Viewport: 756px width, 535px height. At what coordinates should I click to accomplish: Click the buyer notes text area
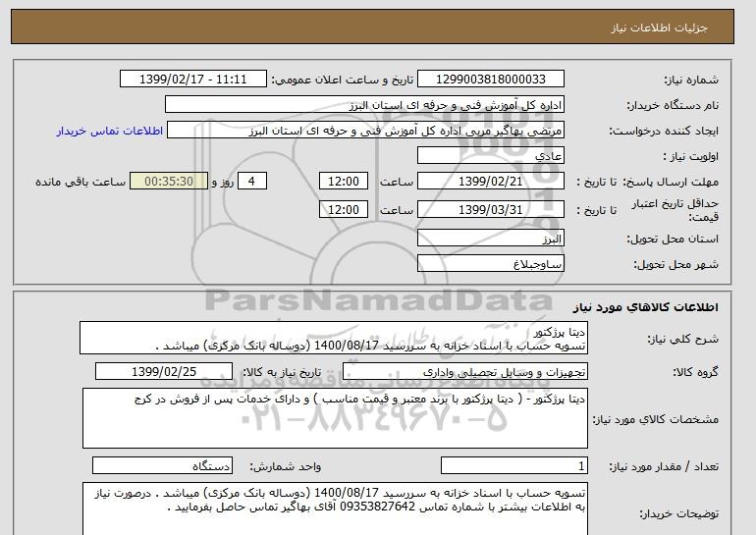pos(335,508)
